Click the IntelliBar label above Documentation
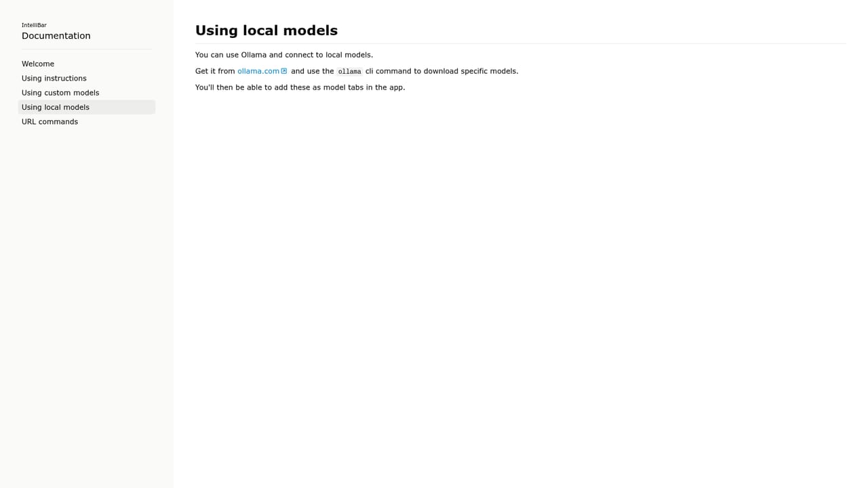868x488 pixels. pyautogui.click(x=34, y=25)
